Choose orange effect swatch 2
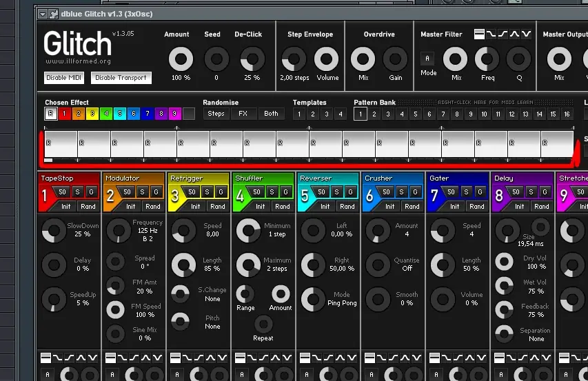588x381 pixels. pos(79,114)
